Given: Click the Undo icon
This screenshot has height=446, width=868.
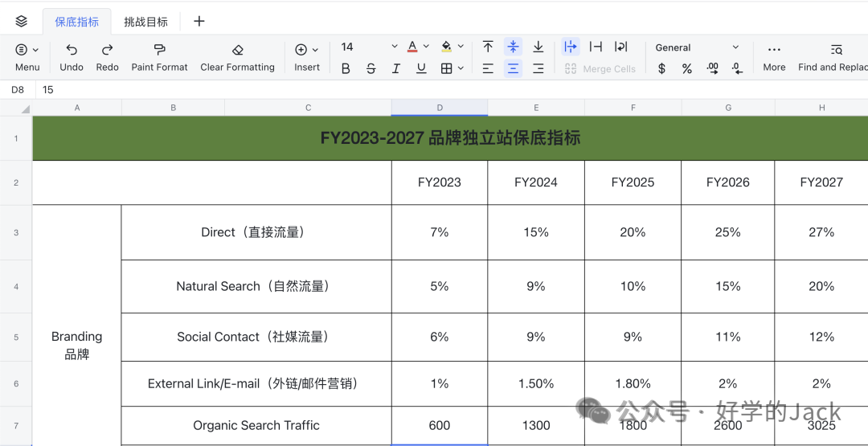Looking at the screenshot, I should coord(72,50).
